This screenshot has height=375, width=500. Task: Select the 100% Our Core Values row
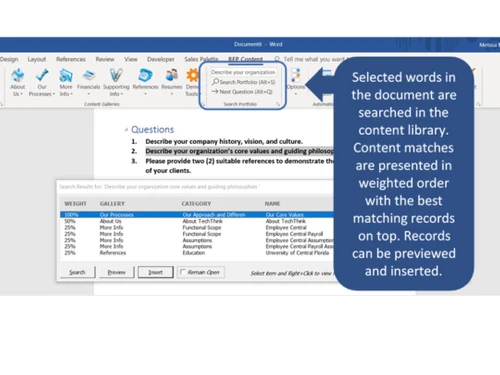tap(197, 215)
